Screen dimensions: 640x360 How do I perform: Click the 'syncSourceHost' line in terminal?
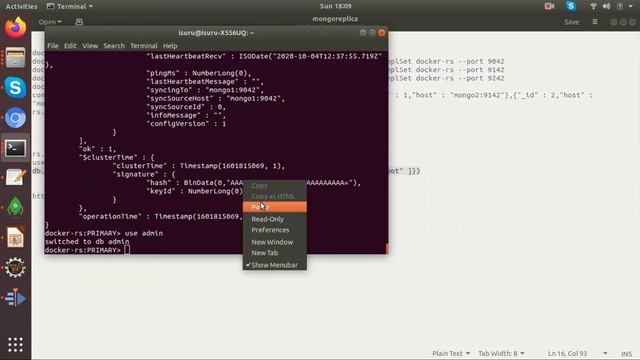(x=216, y=98)
